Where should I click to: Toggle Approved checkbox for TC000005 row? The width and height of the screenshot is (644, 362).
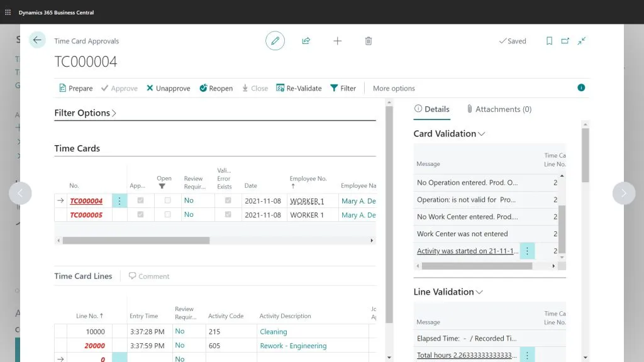tap(140, 215)
